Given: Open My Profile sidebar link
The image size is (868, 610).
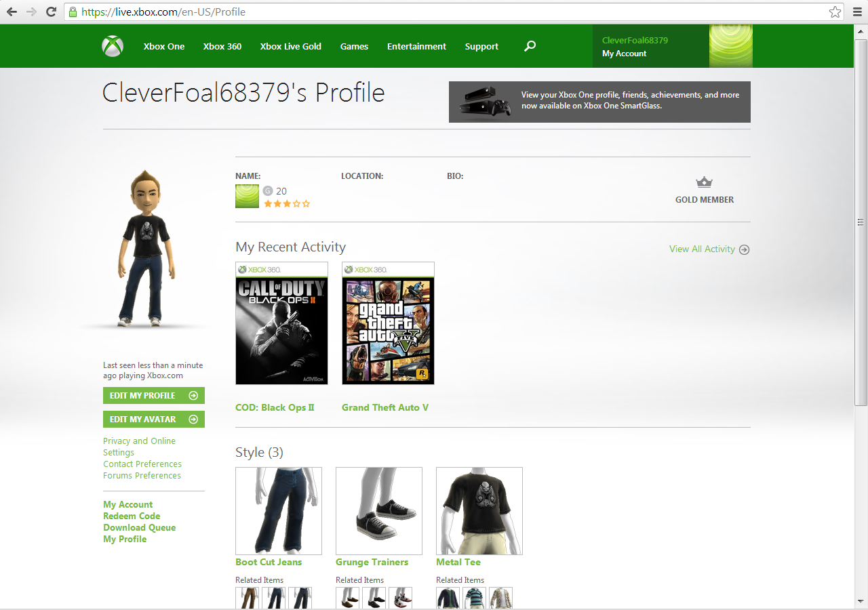Looking at the screenshot, I should (x=125, y=539).
